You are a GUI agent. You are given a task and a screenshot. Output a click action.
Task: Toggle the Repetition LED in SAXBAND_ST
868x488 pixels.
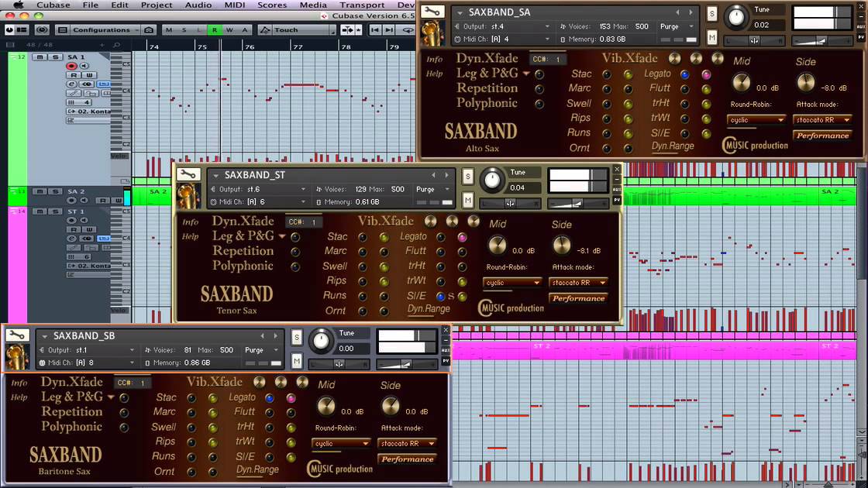(295, 252)
